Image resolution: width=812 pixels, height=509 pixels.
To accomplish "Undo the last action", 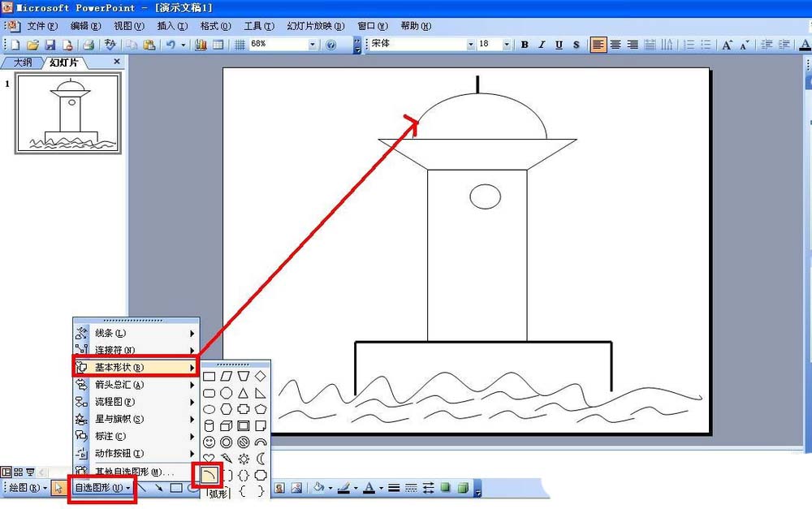I will click(x=171, y=45).
